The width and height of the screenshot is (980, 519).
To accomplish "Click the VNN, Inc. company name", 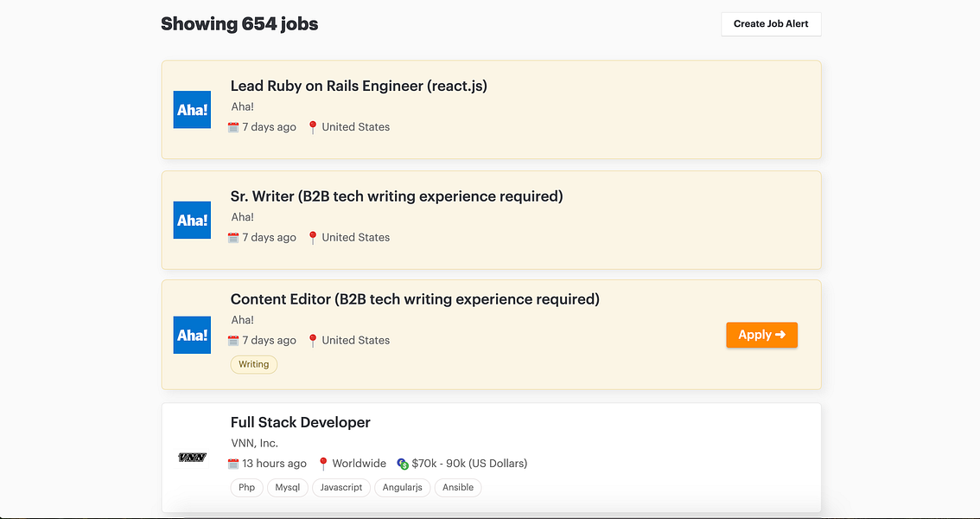I will tap(254, 443).
